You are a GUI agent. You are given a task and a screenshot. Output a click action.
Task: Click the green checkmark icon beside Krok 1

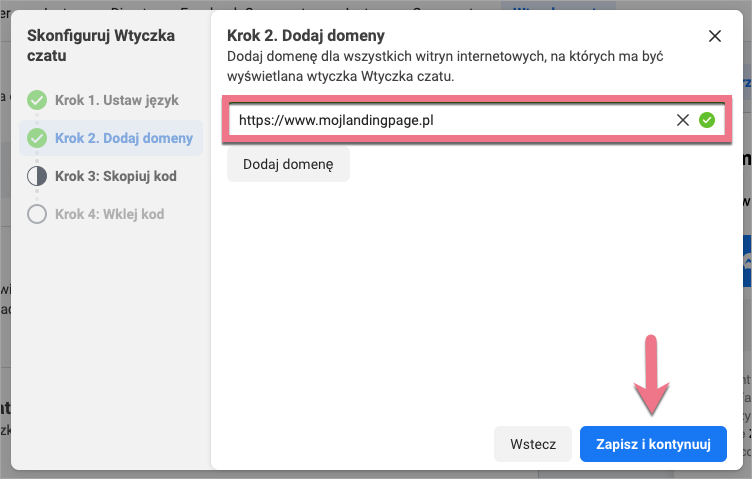pyautogui.click(x=37, y=100)
